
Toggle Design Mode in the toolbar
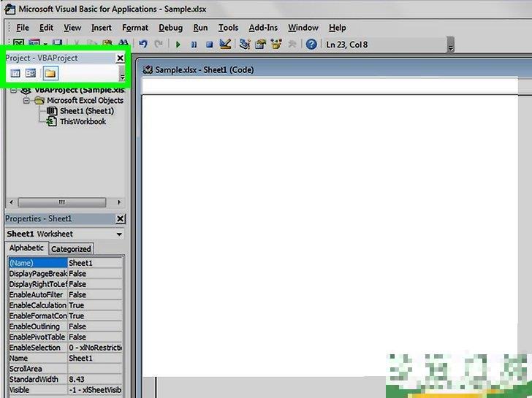(225, 45)
